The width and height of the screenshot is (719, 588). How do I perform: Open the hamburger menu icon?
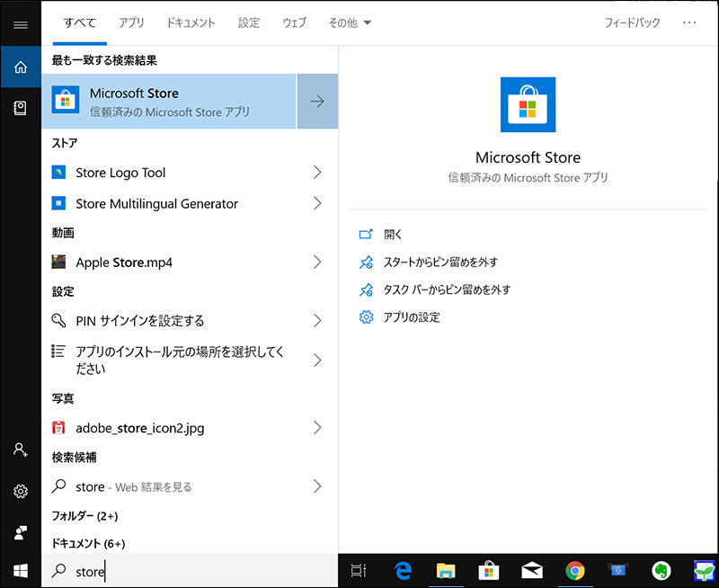[x=21, y=25]
